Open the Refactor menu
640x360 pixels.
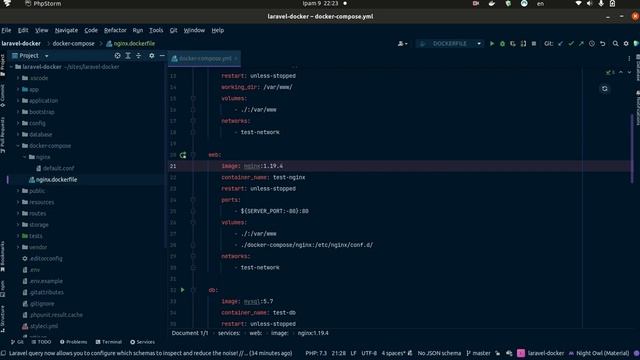(115, 30)
